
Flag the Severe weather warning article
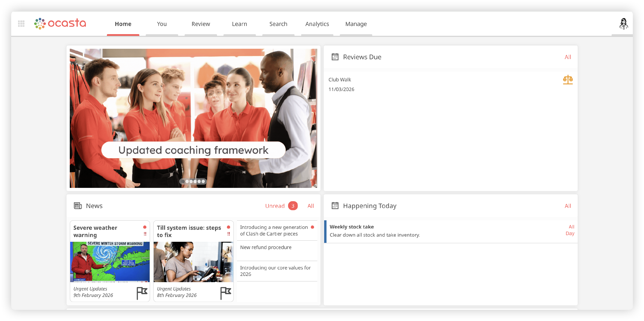[x=142, y=293]
